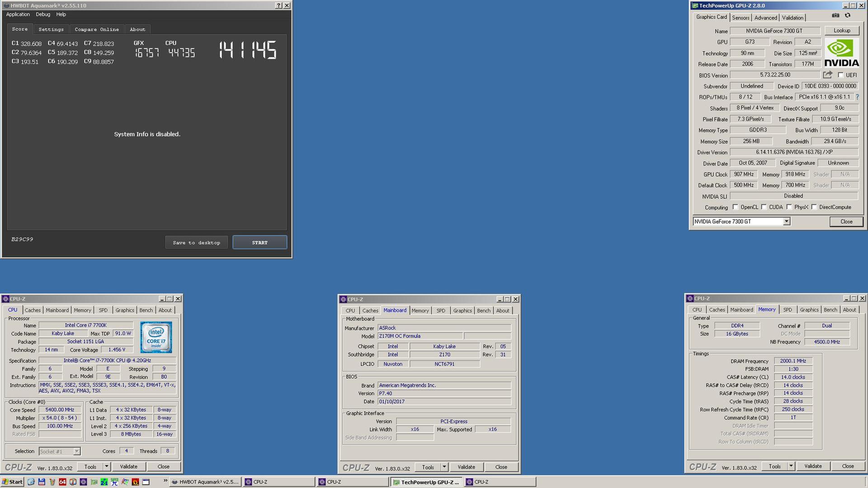Viewport: 868px width, 488px height.
Task: Switch to the Advanced tab in GPU-Z
Action: 765,18
